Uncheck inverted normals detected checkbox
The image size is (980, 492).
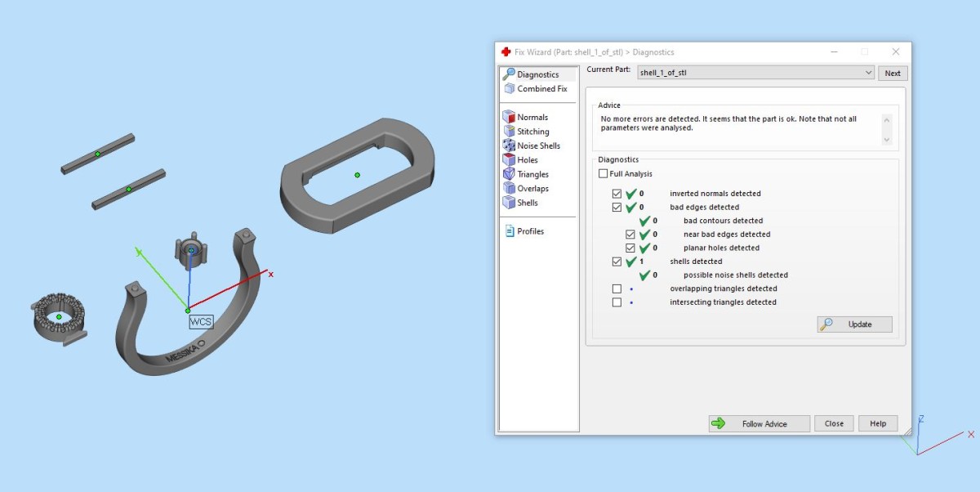tap(617, 194)
